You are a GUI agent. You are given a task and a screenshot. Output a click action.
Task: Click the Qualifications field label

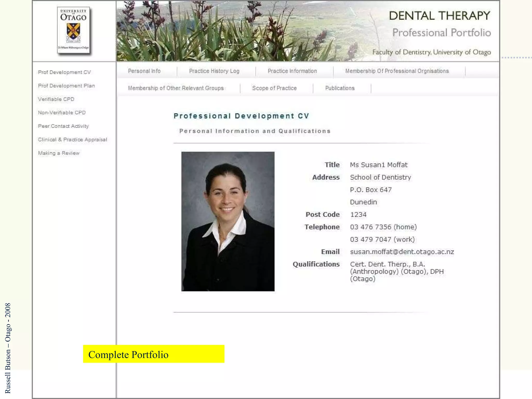tap(316, 264)
